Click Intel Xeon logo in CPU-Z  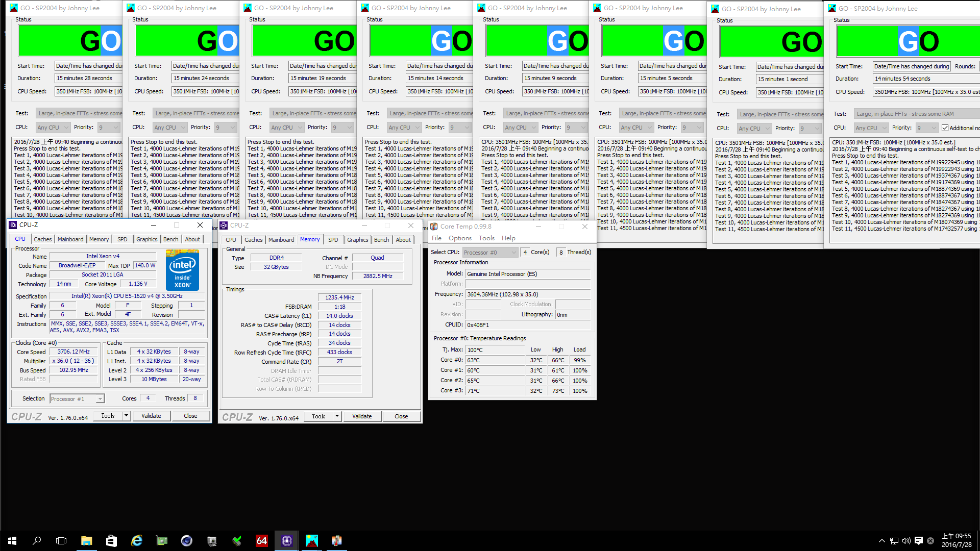click(182, 270)
